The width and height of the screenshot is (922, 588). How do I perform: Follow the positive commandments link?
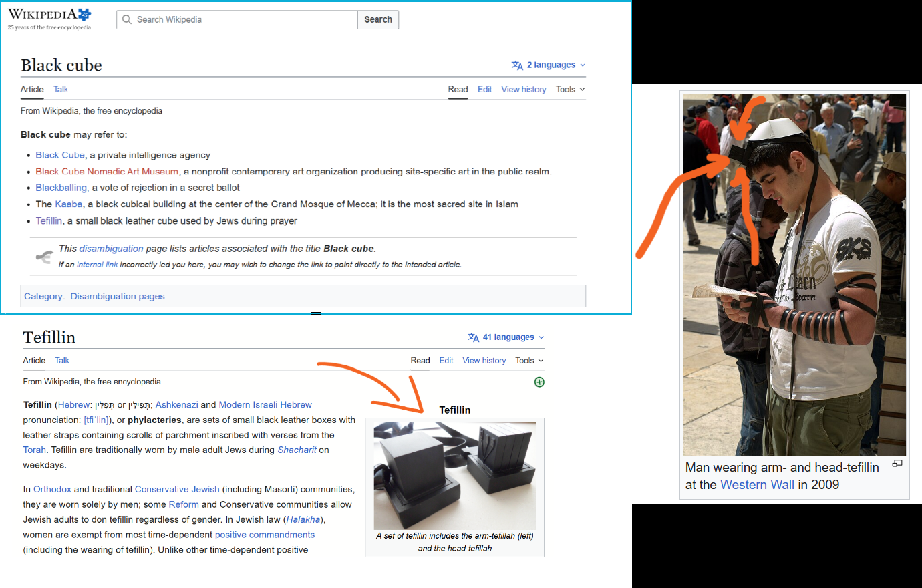point(265,535)
